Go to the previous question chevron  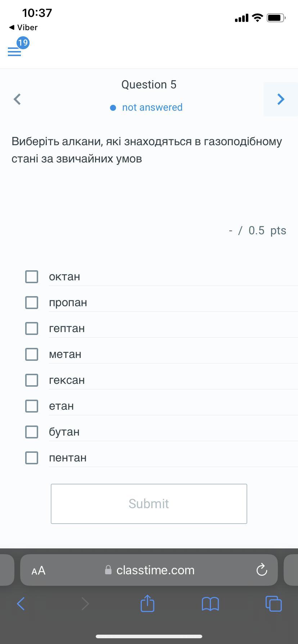[17, 99]
